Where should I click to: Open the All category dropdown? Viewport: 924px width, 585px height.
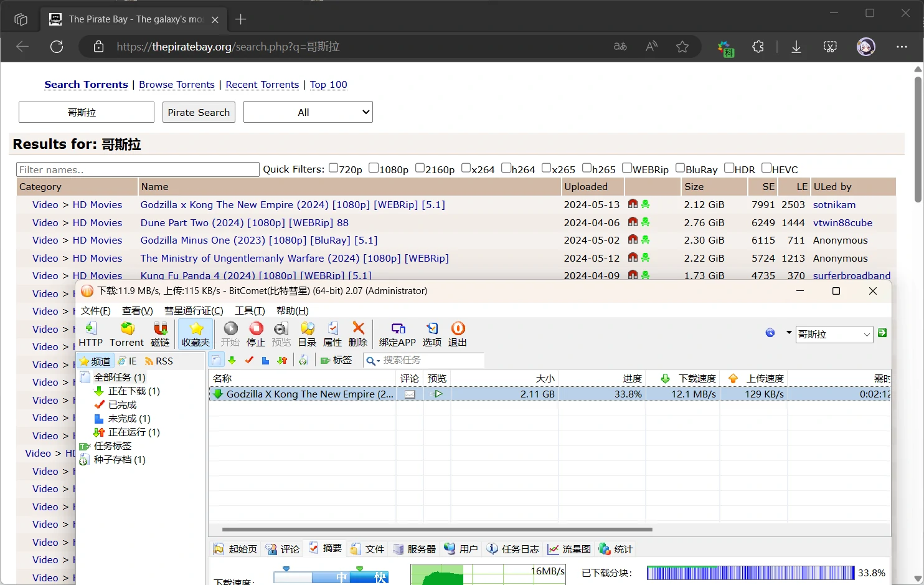pos(308,112)
